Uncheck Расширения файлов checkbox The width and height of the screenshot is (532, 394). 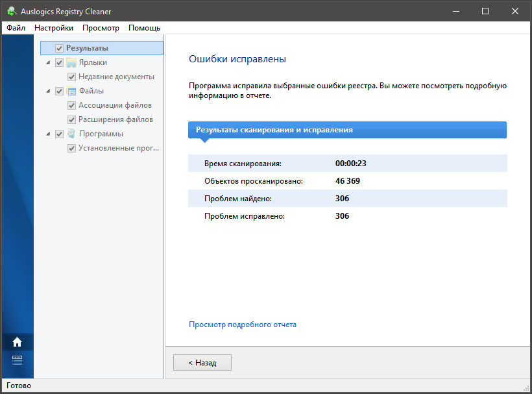(x=72, y=119)
